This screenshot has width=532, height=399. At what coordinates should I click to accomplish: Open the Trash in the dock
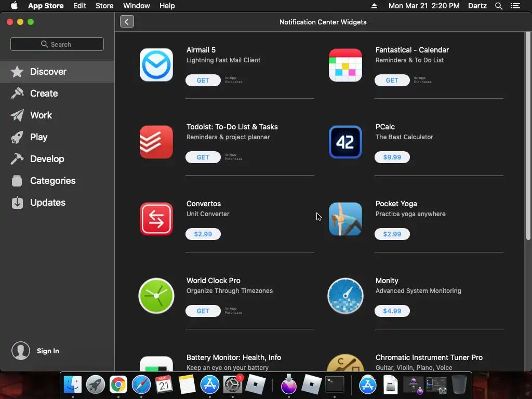click(459, 385)
